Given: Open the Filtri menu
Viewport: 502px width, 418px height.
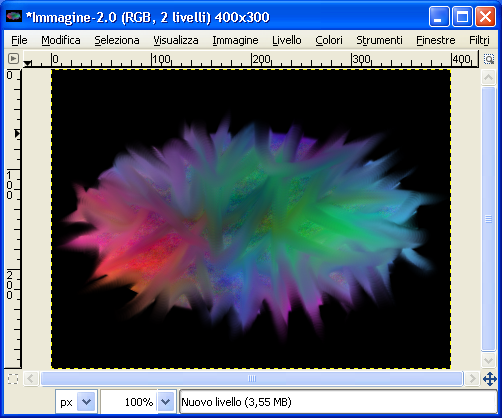Looking at the screenshot, I should pyautogui.click(x=479, y=40).
